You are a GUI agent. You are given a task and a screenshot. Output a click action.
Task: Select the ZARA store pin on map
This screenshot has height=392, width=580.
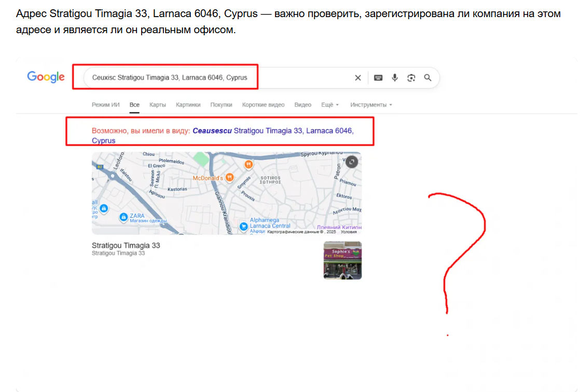pyautogui.click(x=123, y=217)
